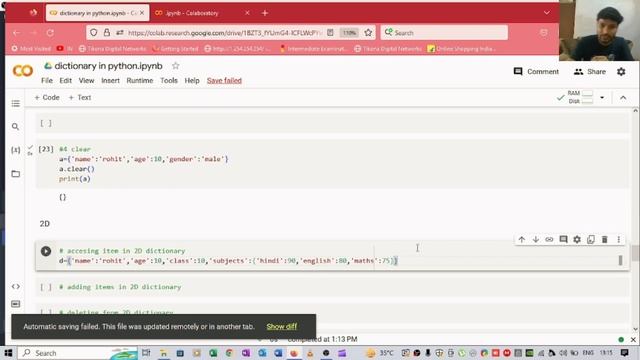Click the Share button
640x360 pixels.
589,71
